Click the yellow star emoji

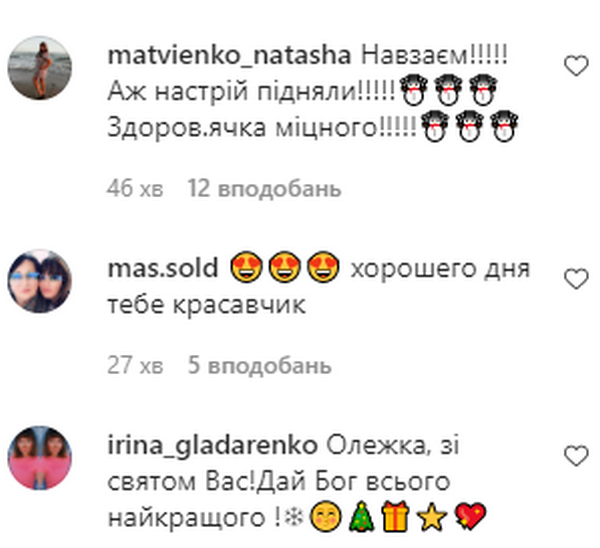point(432,517)
